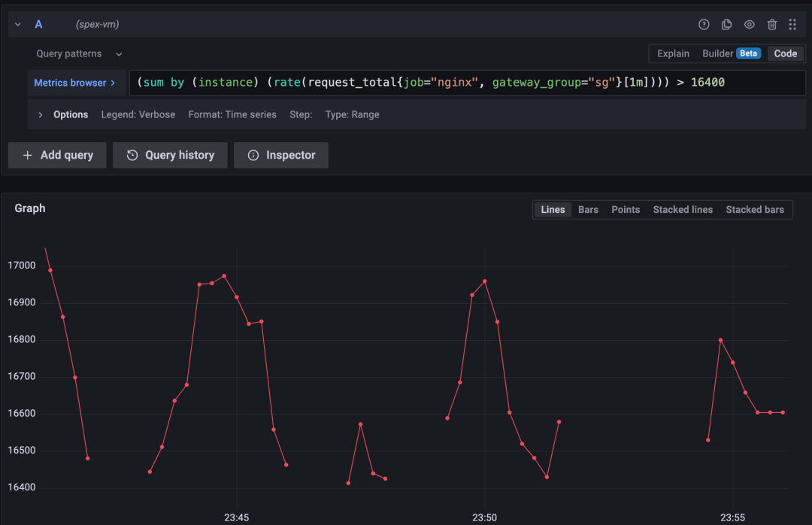Open query help (question mark icon)
Viewport: 812px width, 525px height.
[704, 24]
